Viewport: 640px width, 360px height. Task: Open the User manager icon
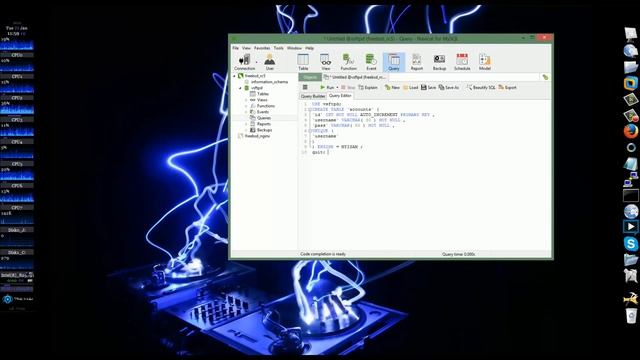point(269,62)
